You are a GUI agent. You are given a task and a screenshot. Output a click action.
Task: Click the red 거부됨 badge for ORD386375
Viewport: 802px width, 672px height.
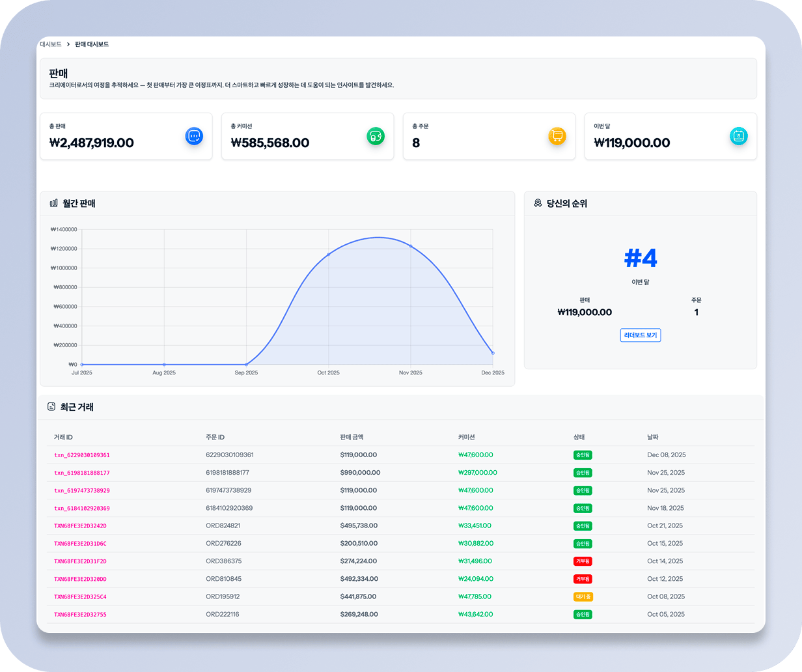(583, 561)
